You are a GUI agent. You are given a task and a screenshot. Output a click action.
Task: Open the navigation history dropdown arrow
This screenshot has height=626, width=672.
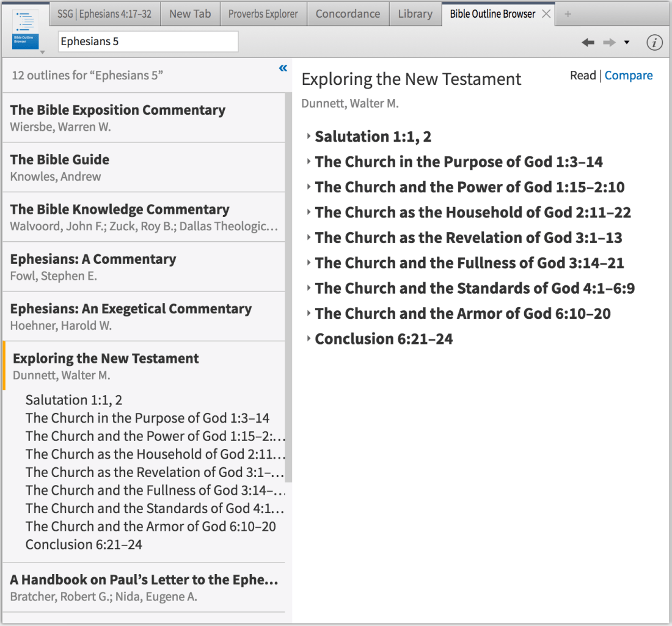pos(626,42)
